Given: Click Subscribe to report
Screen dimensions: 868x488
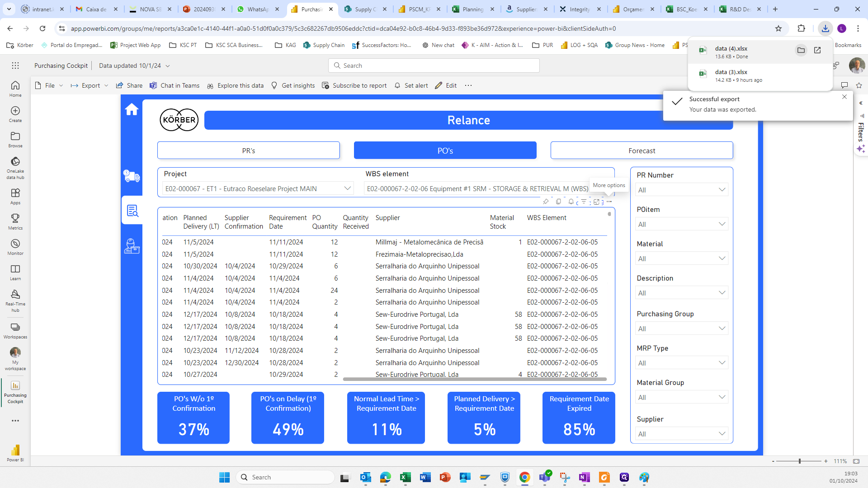Looking at the screenshot, I should coord(354,85).
